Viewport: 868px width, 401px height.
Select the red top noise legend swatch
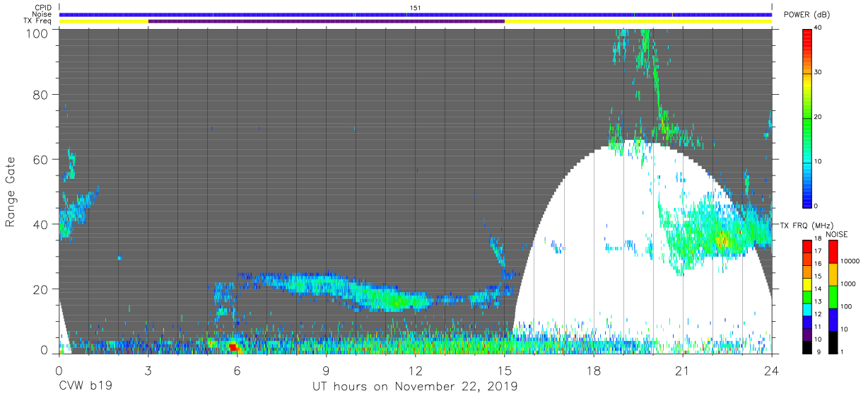(833, 251)
